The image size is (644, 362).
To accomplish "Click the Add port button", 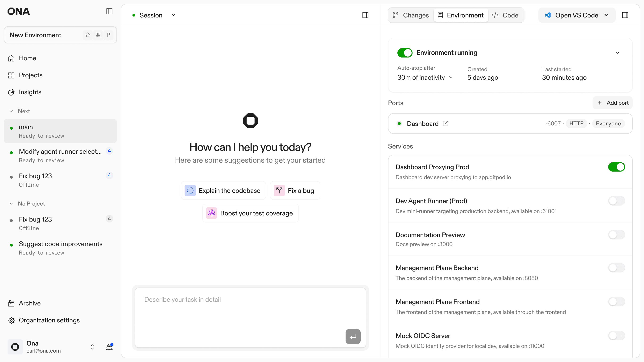I will pyautogui.click(x=612, y=103).
